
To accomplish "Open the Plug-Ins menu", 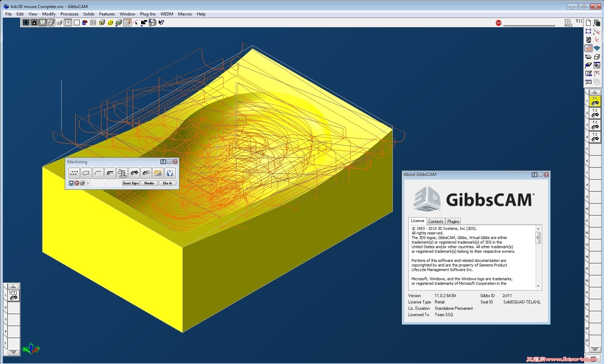I will click(x=148, y=14).
